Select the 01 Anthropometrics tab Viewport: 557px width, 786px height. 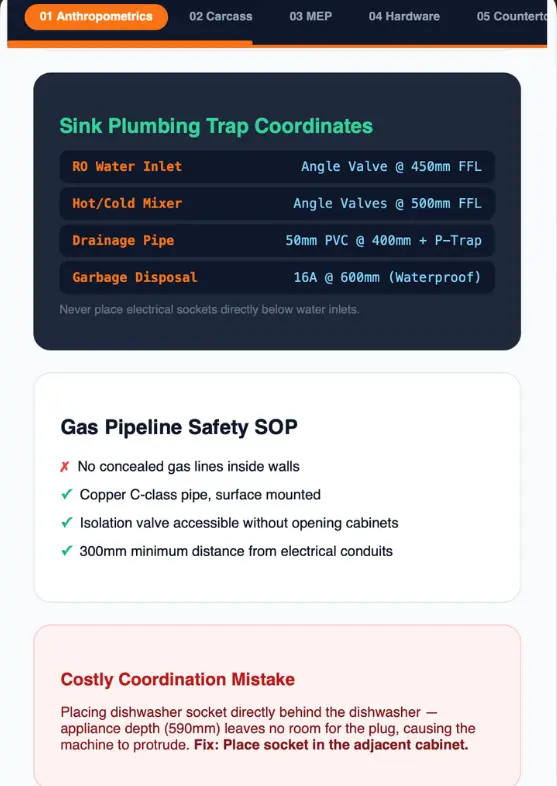96,17
